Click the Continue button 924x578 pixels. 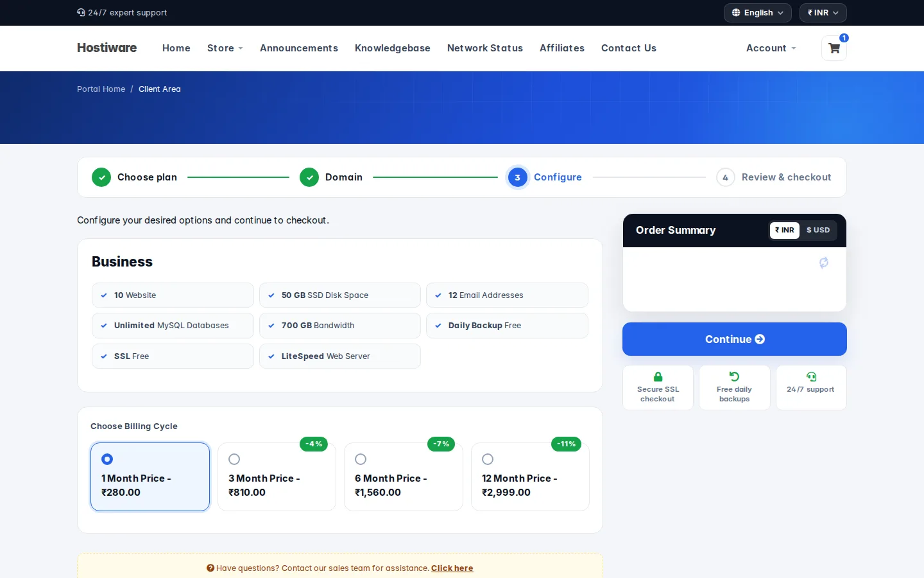pyautogui.click(x=735, y=339)
